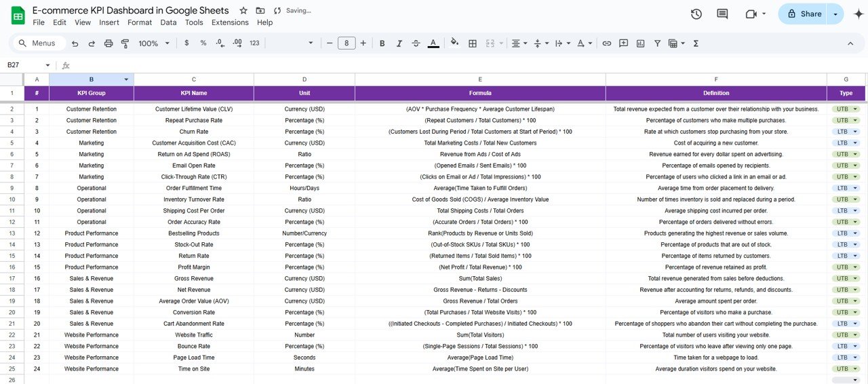
Task: Select the 'Bounce Rate' cell
Action: (x=194, y=347)
